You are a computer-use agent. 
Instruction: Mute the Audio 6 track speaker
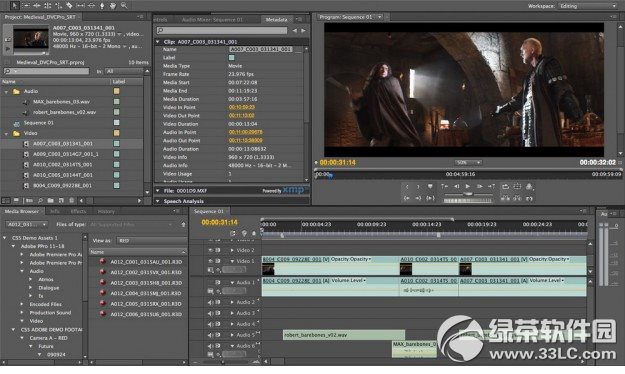pos(211,346)
